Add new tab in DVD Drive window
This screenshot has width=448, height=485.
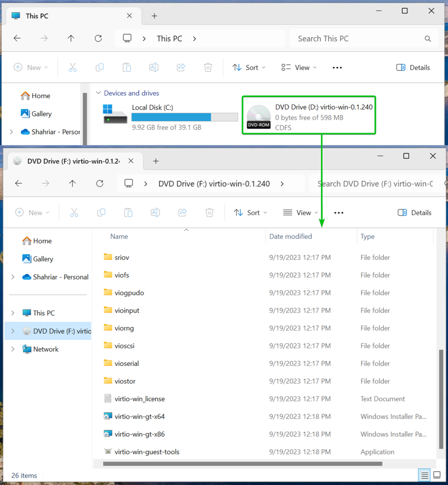click(x=156, y=161)
